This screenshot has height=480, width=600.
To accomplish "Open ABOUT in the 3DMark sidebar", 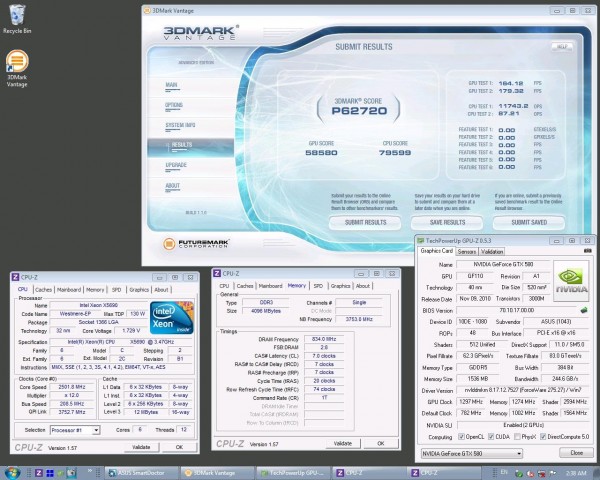I will [173, 186].
